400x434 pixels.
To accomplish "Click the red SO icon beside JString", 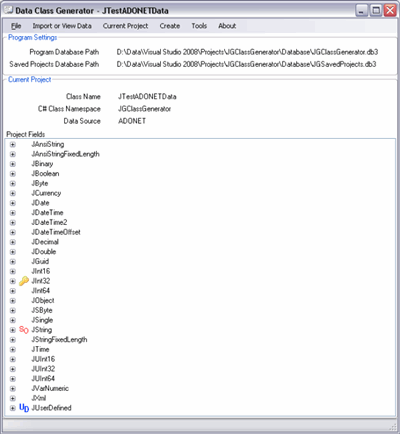I will (24, 330).
